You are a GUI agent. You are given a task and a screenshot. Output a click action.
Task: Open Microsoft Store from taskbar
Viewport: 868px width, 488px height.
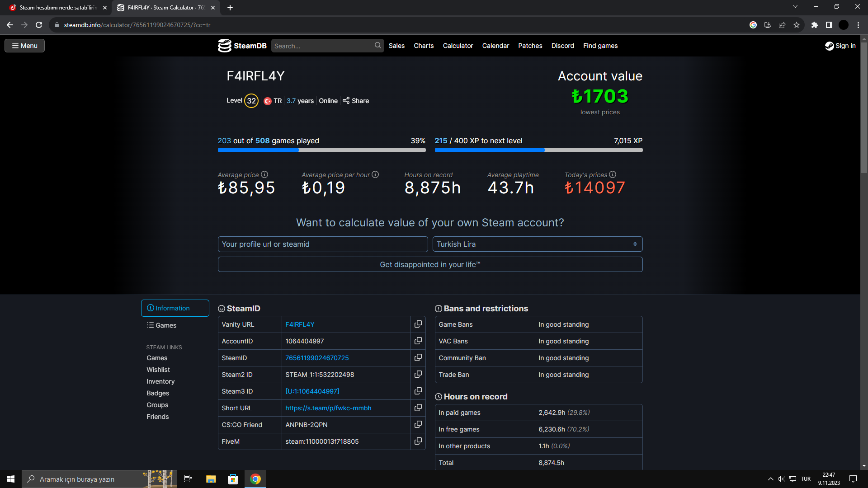click(x=233, y=479)
